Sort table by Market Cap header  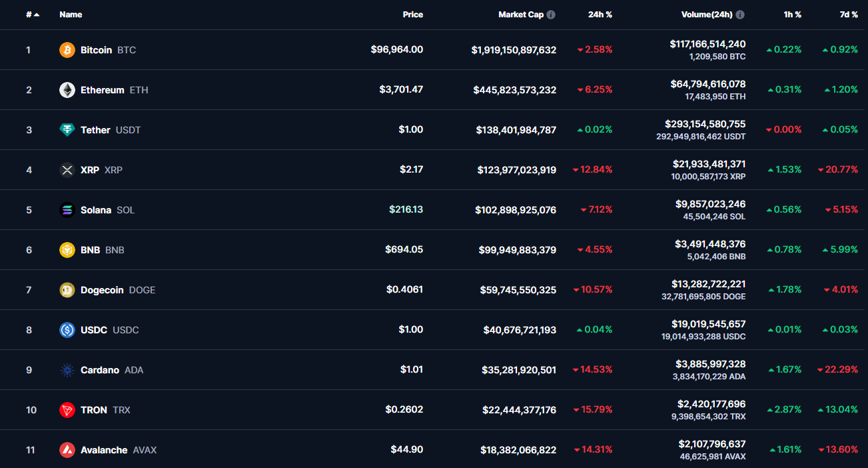point(521,15)
